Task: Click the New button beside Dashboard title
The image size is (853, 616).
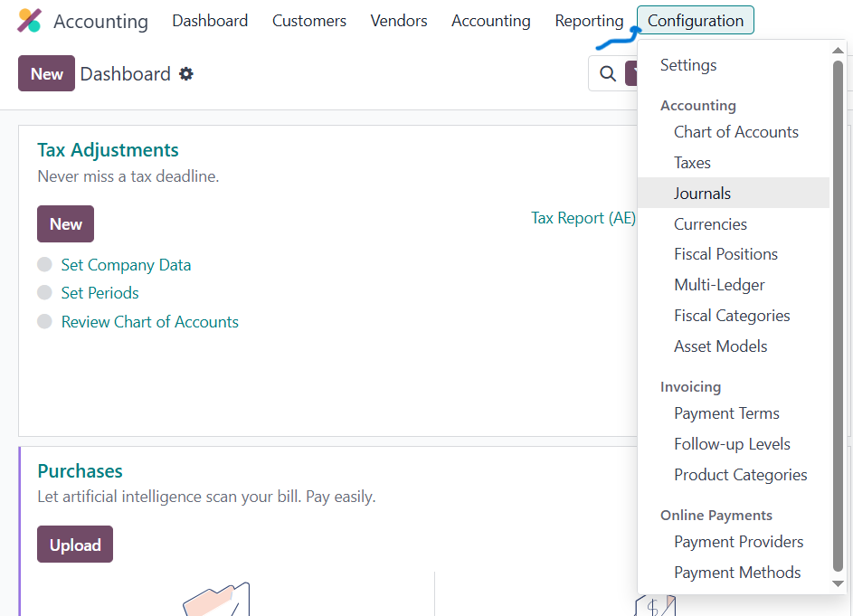Action: click(46, 74)
